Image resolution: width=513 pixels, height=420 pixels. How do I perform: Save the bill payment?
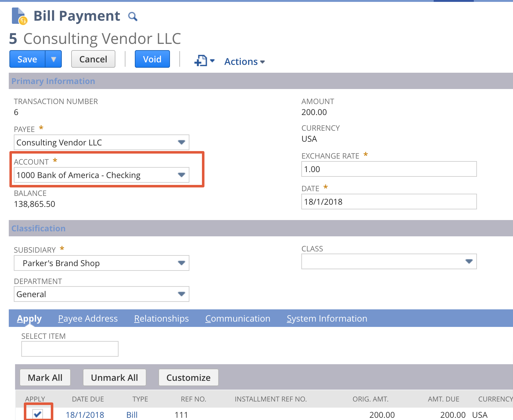[x=27, y=59]
